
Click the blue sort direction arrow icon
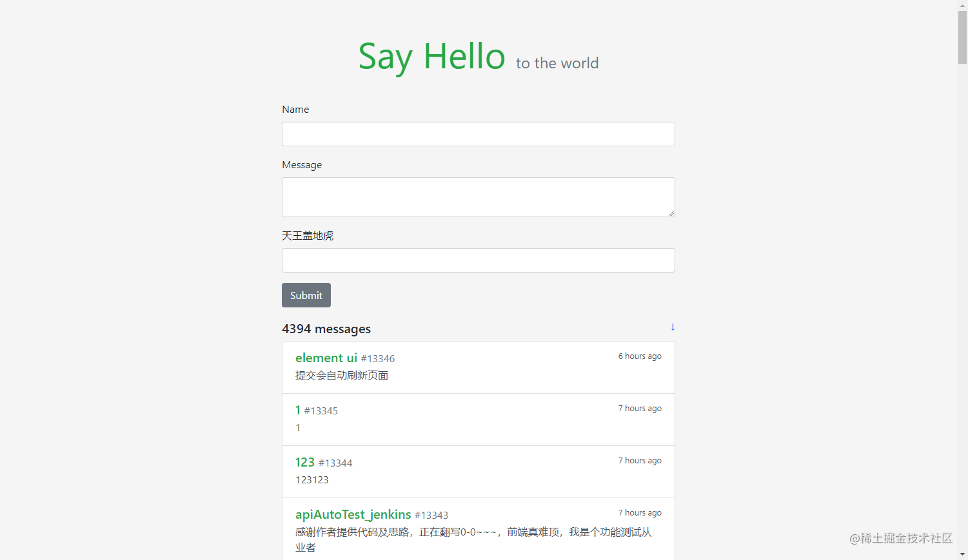pyautogui.click(x=673, y=327)
